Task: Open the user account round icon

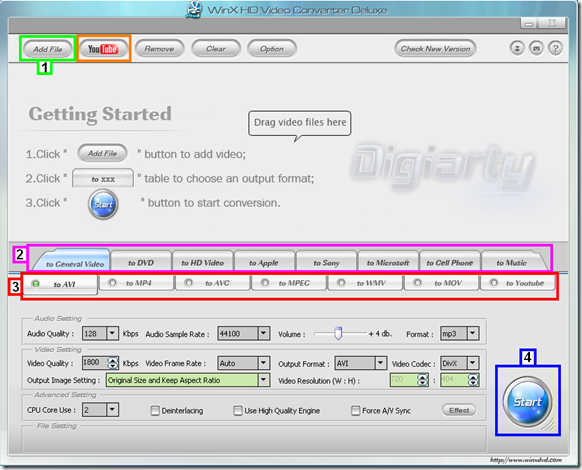Action: point(517,48)
